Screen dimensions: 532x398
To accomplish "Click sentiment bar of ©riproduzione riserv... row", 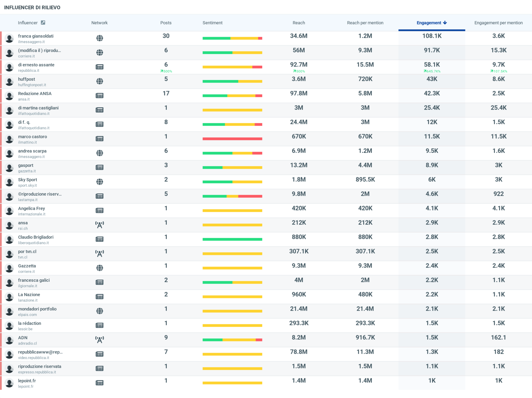I will (232, 196).
